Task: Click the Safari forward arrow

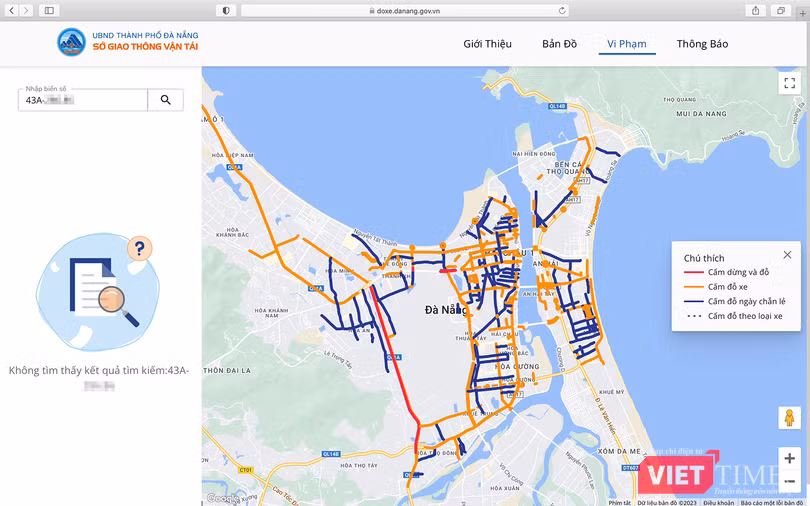Action: pos(26,10)
